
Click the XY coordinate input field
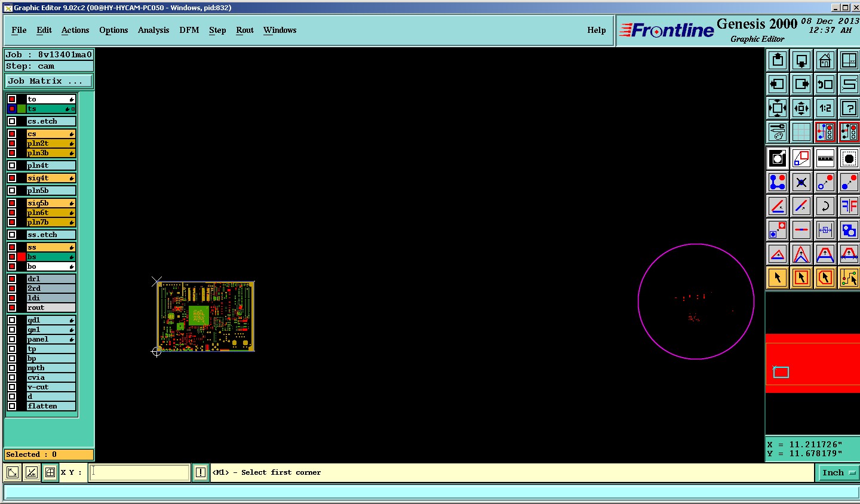pos(140,472)
